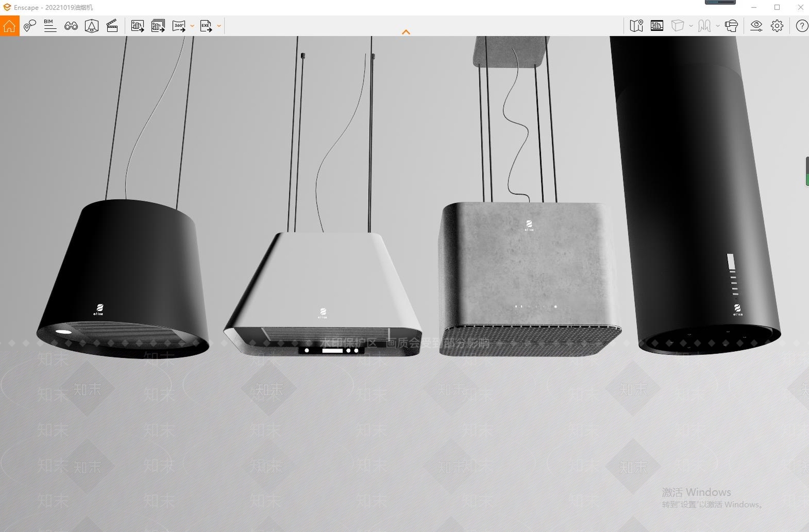
Task: Open the Asset Library icon
Action: pyautogui.click(x=92, y=26)
